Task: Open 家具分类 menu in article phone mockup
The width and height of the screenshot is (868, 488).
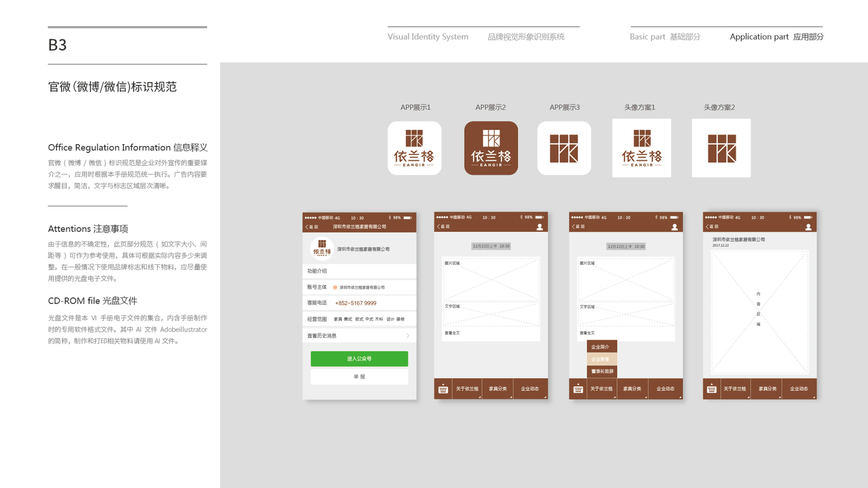Action: [767, 389]
